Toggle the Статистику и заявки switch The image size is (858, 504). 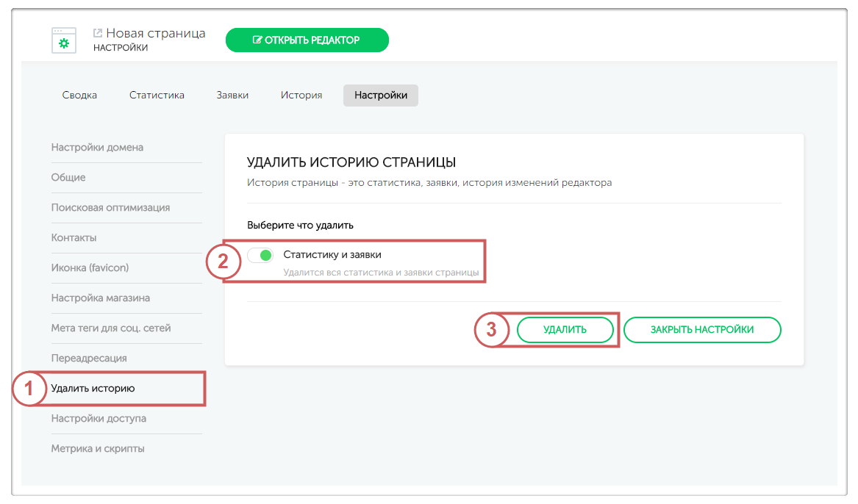(260, 255)
